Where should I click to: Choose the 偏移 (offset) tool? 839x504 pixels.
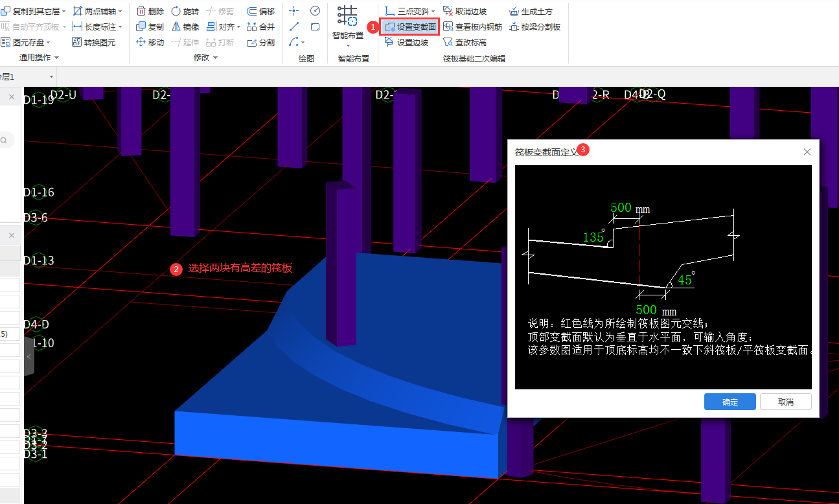260,11
